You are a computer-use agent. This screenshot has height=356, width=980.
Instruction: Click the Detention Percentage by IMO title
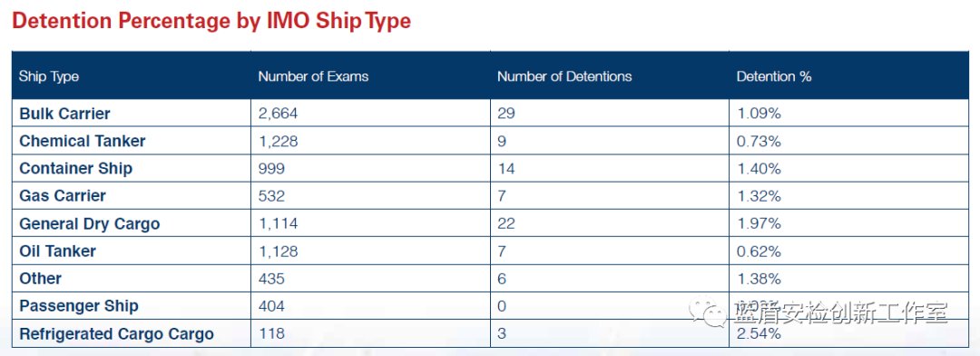[x=211, y=21]
